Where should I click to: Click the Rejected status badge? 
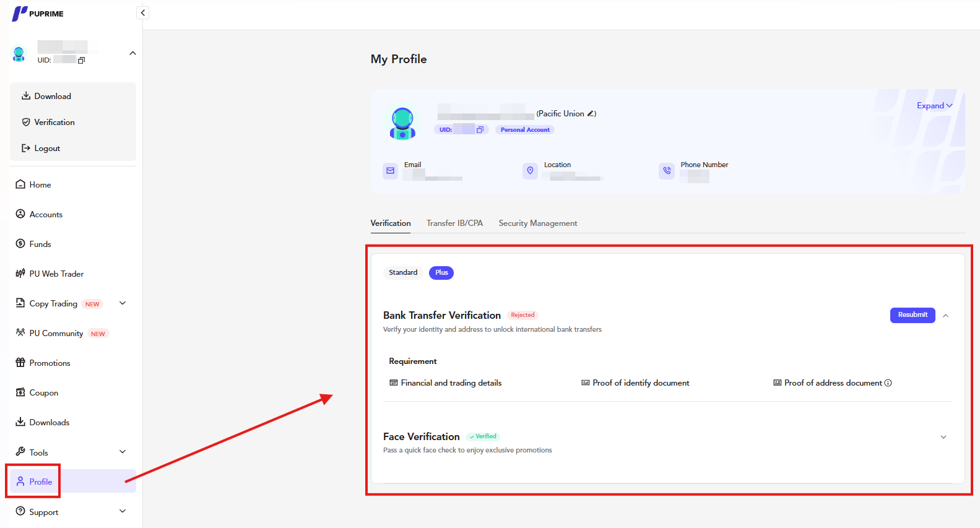[x=523, y=315]
